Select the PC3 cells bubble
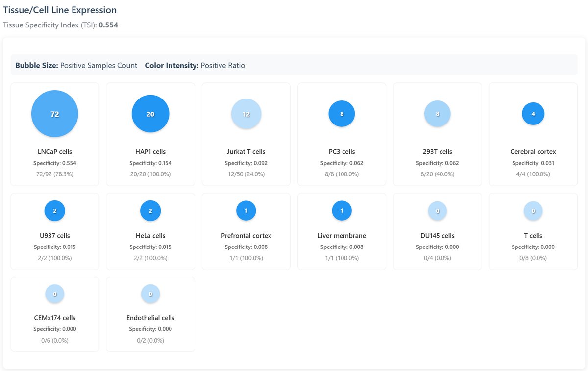 coord(342,114)
